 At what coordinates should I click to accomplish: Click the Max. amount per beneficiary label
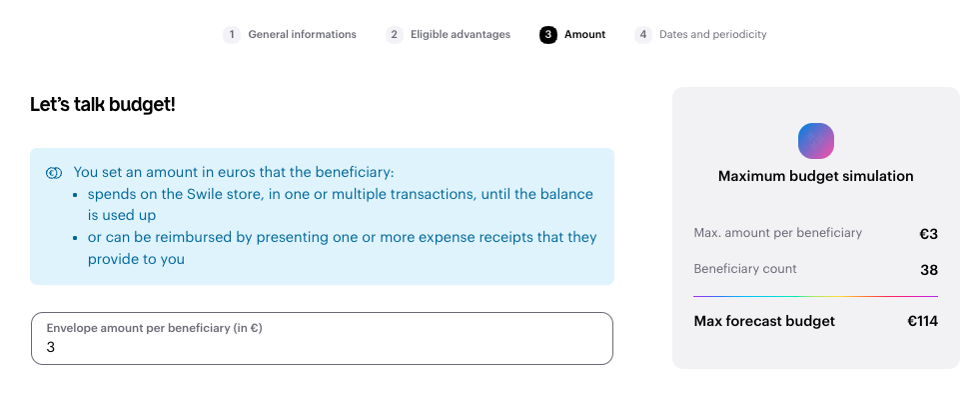[777, 233]
